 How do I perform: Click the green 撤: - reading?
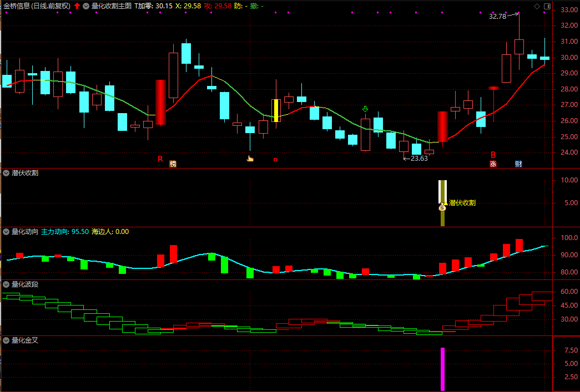(257, 6)
